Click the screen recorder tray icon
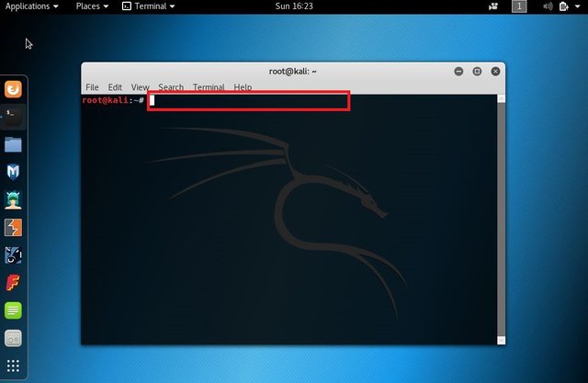Viewport: 588px width, 383px height. [x=493, y=6]
